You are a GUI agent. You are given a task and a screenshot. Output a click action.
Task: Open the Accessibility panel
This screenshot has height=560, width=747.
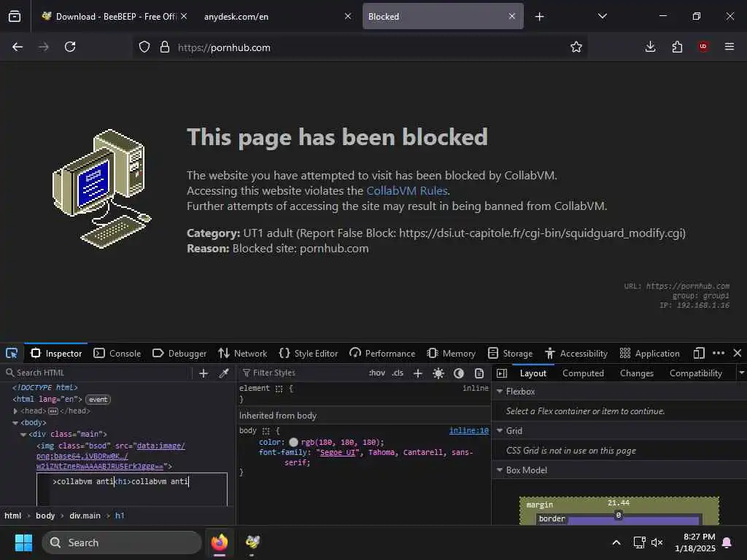tap(576, 354)
